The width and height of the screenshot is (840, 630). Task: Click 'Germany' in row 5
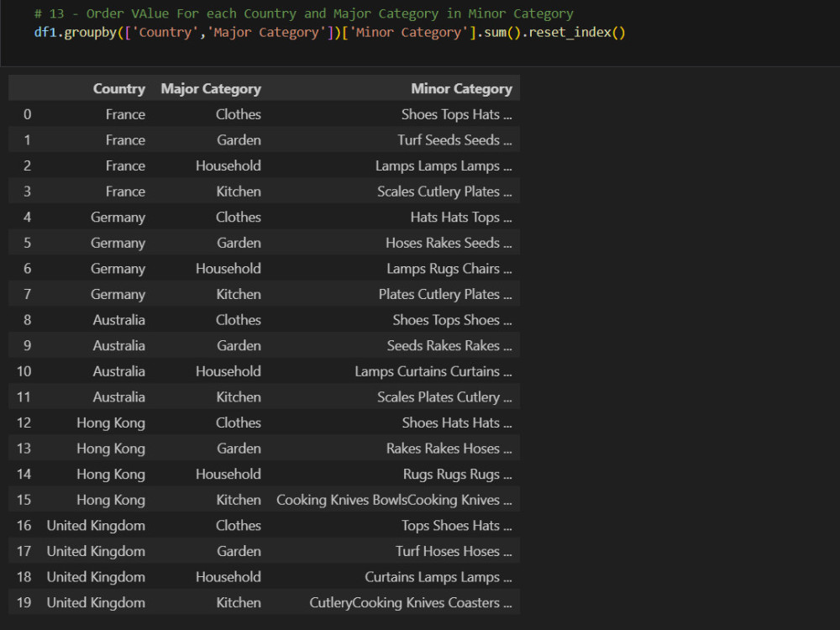[x=118, y=244]
